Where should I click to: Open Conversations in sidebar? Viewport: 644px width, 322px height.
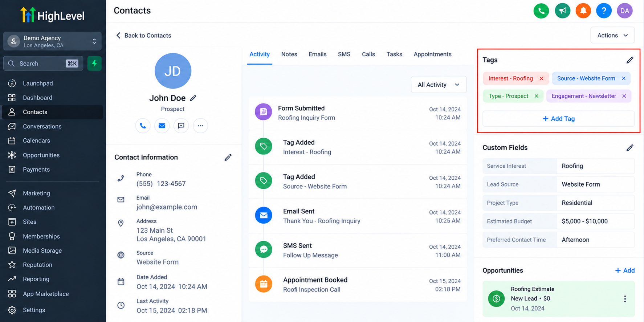(x=53, y=126)
